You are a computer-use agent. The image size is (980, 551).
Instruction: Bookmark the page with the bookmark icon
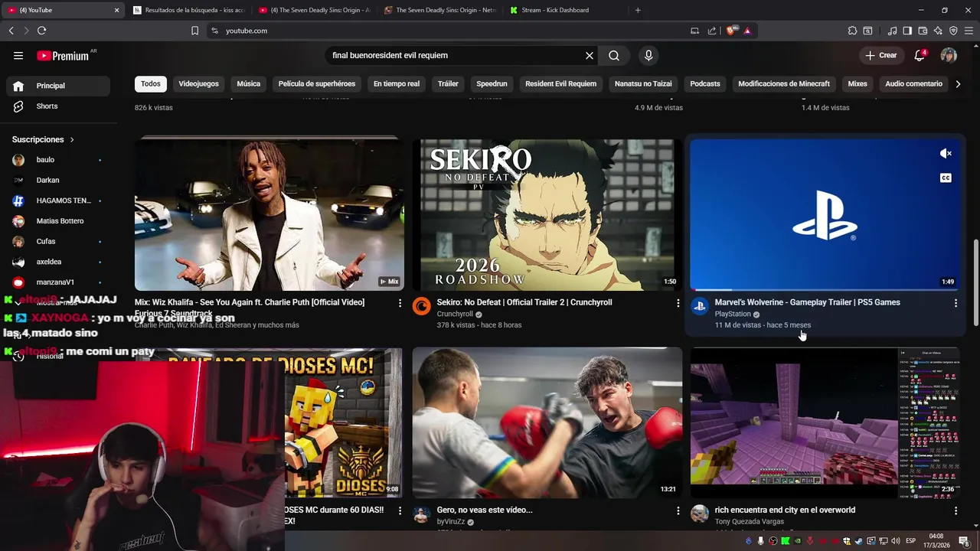coord(194,31)
